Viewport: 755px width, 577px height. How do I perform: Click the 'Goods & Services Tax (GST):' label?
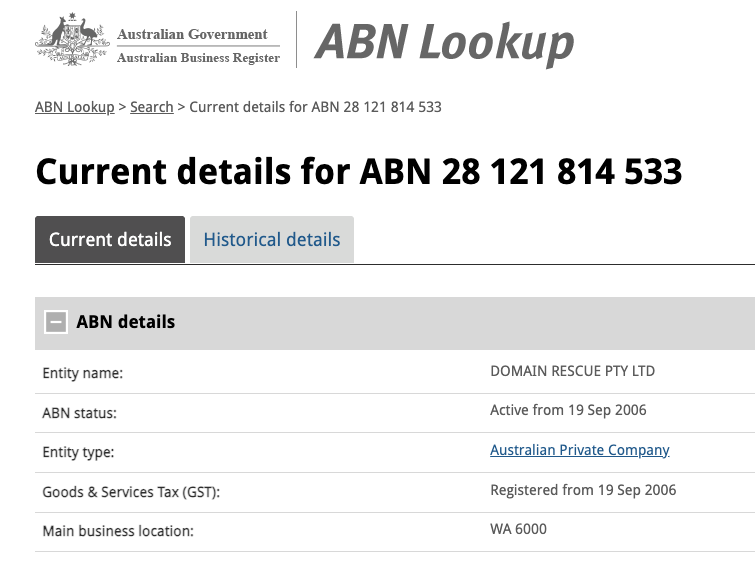pos(131,492)
